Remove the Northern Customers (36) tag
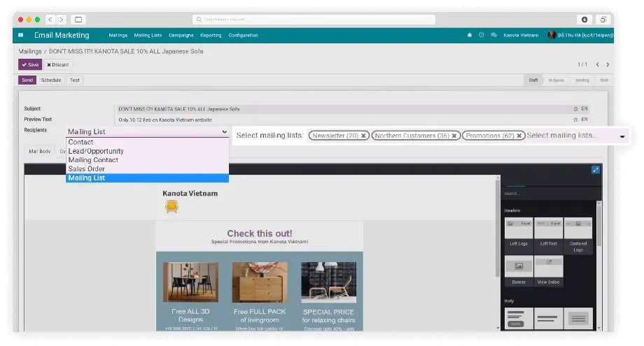The height and width of the screenshot is (346, 644). click(x=454, y=136)
